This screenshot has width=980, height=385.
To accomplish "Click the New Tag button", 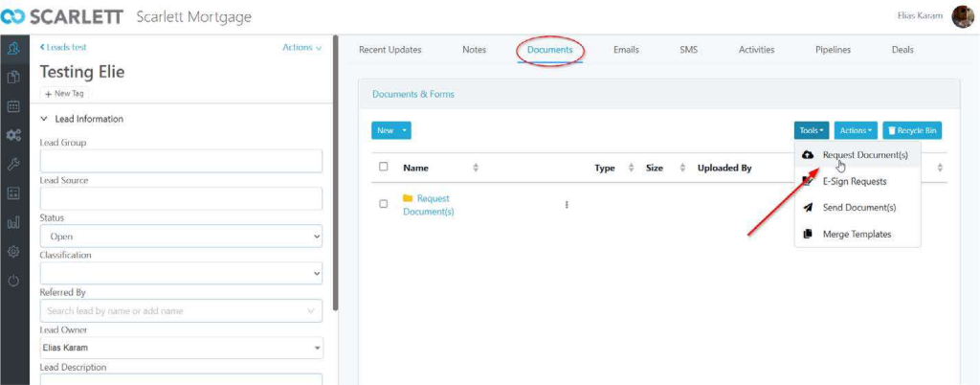I will click(x=65, y=93).
